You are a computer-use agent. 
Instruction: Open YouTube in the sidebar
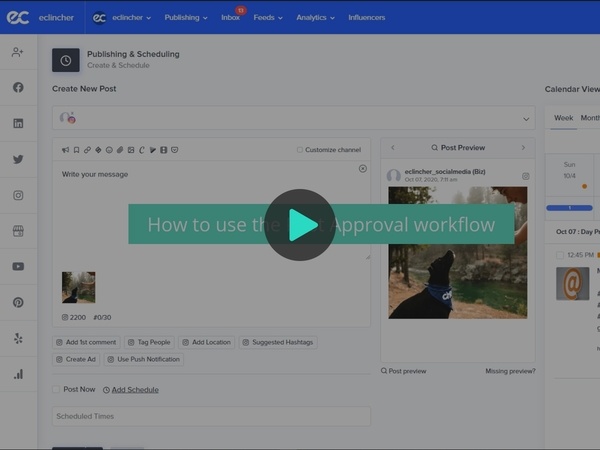coord(18,266)
